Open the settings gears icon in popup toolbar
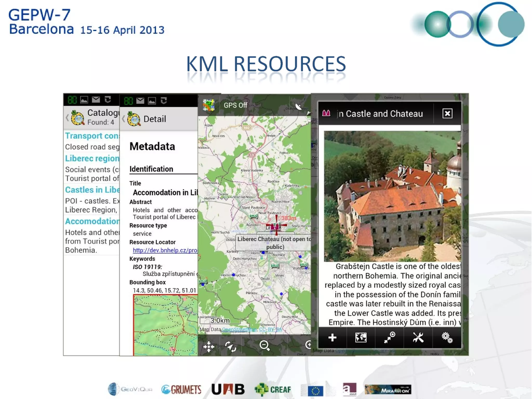Image resolution: width=532 pixels, height=399 pixels. [447, 337]
